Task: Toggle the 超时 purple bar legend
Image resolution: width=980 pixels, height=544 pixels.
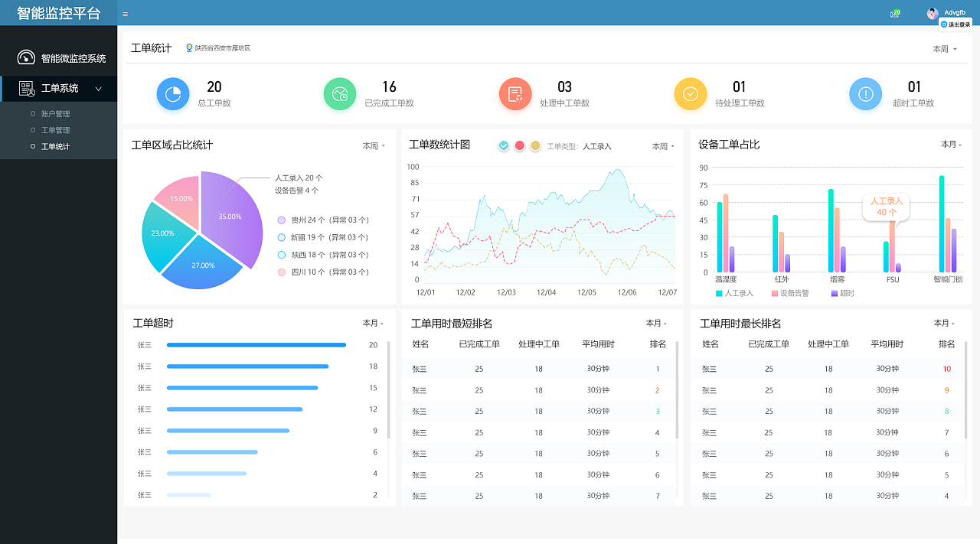Action: pyautogui.click(x=842, y=293)
